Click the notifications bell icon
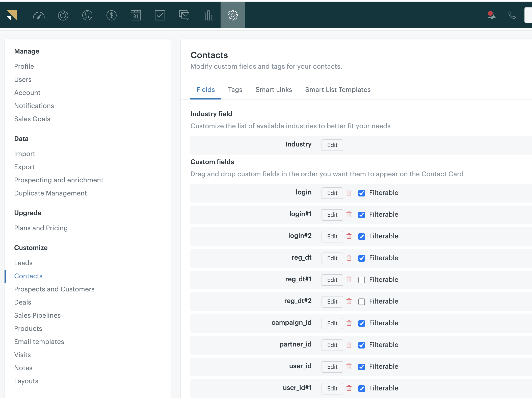 [x=491, y=15]
